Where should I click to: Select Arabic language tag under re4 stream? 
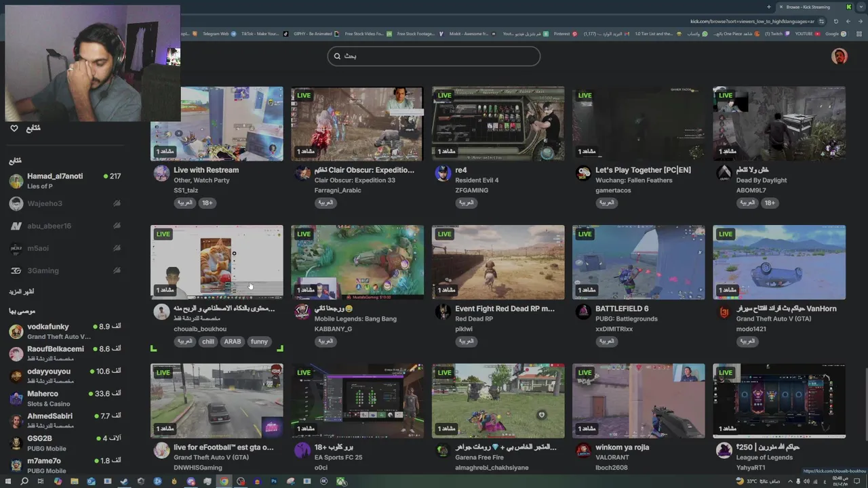click(x=466, y=203)
